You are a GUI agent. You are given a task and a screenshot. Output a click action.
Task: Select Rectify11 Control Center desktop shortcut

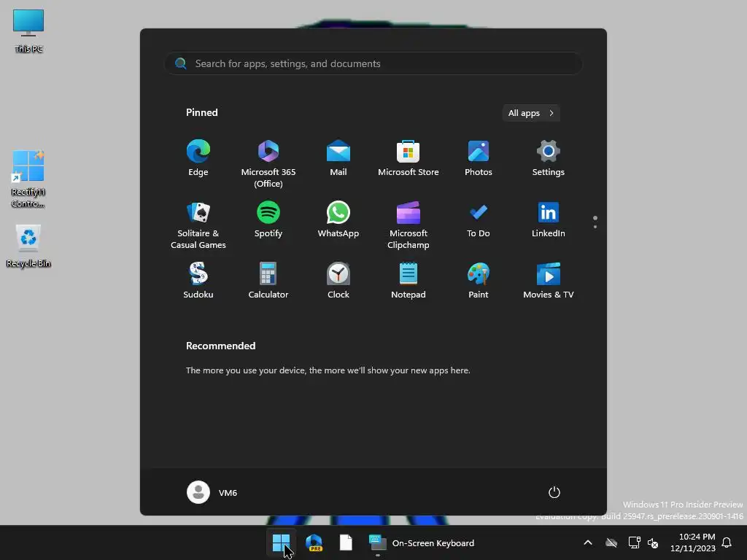tap(28, 179)
